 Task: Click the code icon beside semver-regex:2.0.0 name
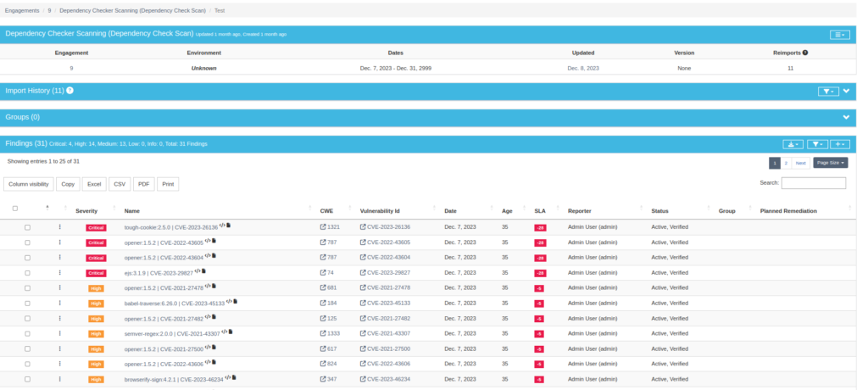coord(224,331)
